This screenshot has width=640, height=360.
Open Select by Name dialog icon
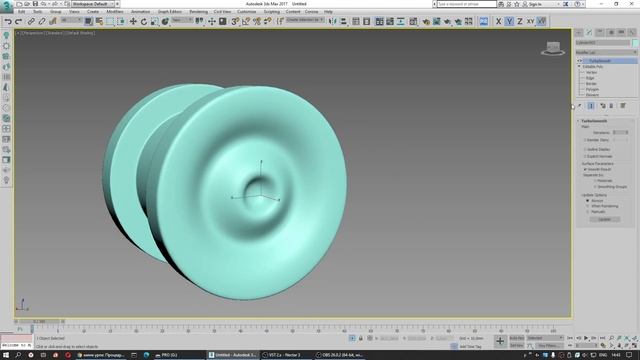tap(99, 21)
